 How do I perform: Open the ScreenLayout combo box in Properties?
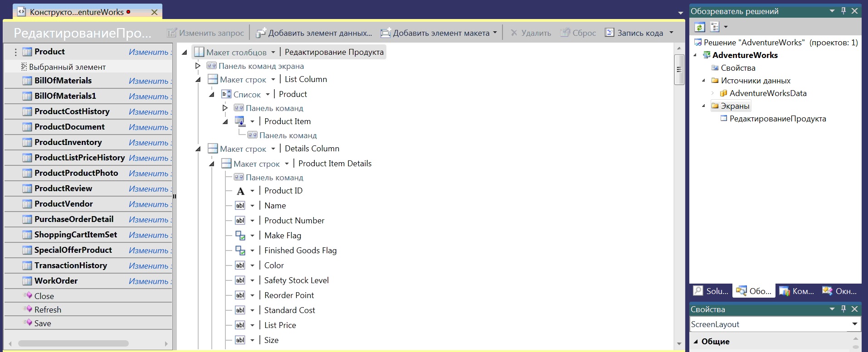[x=854, y=324]
